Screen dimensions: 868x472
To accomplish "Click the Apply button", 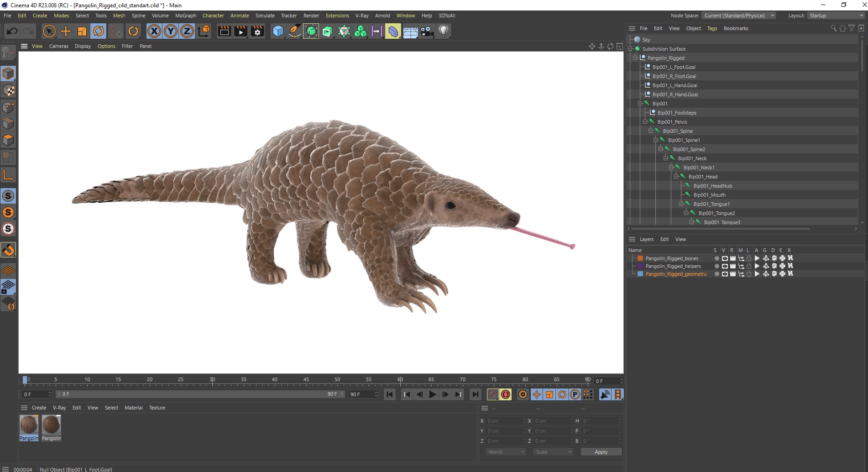I will [x=601, y=452].
